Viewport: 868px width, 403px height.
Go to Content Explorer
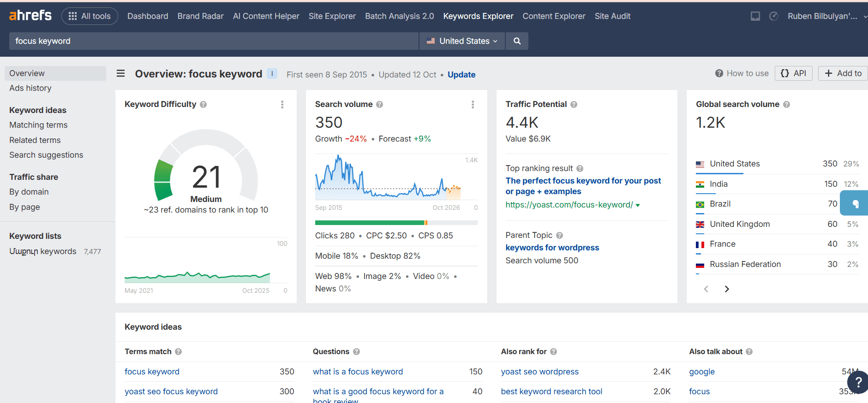point(554,16)
